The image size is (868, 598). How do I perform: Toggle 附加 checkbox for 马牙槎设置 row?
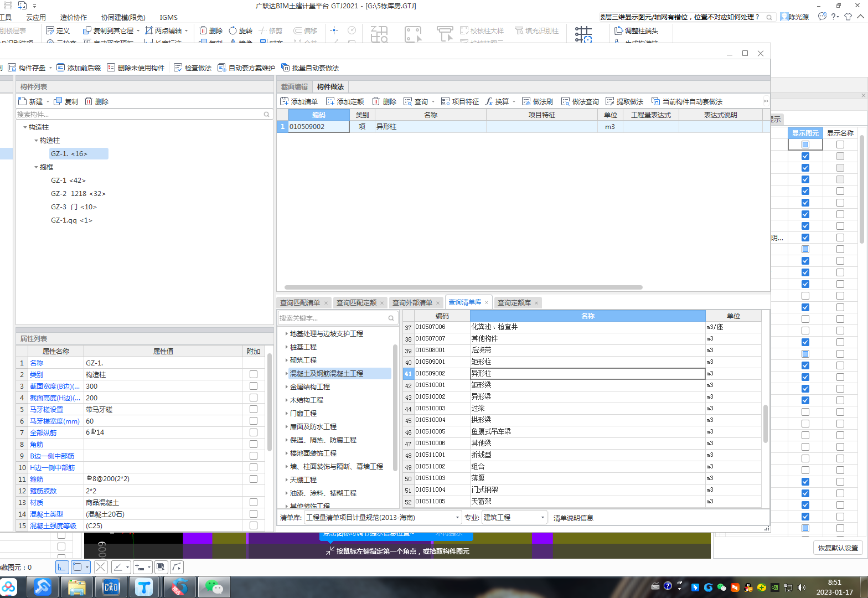click(254, 409)
